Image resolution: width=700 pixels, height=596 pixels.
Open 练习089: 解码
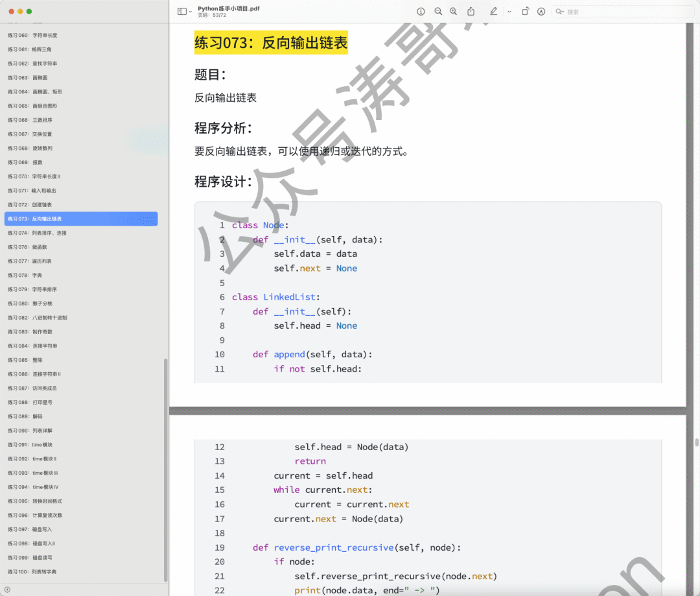[x=25, y=417]
